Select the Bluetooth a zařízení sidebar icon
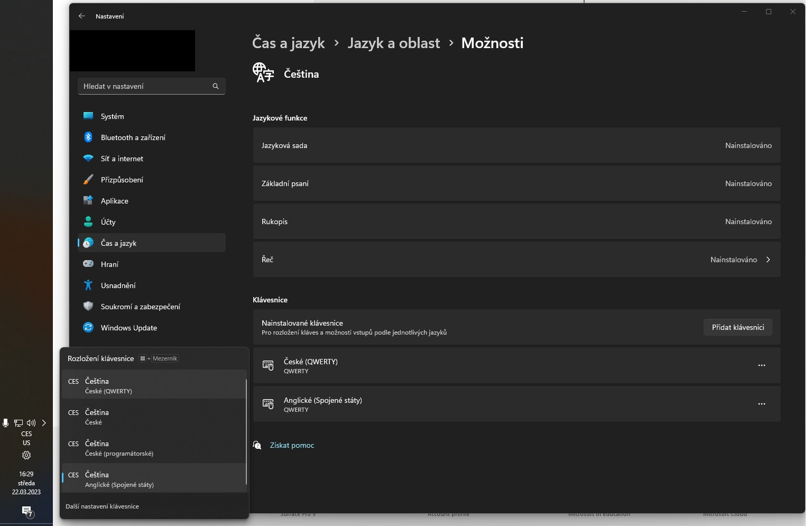Screen dimensions: 812x526 (x=88, y=137)
